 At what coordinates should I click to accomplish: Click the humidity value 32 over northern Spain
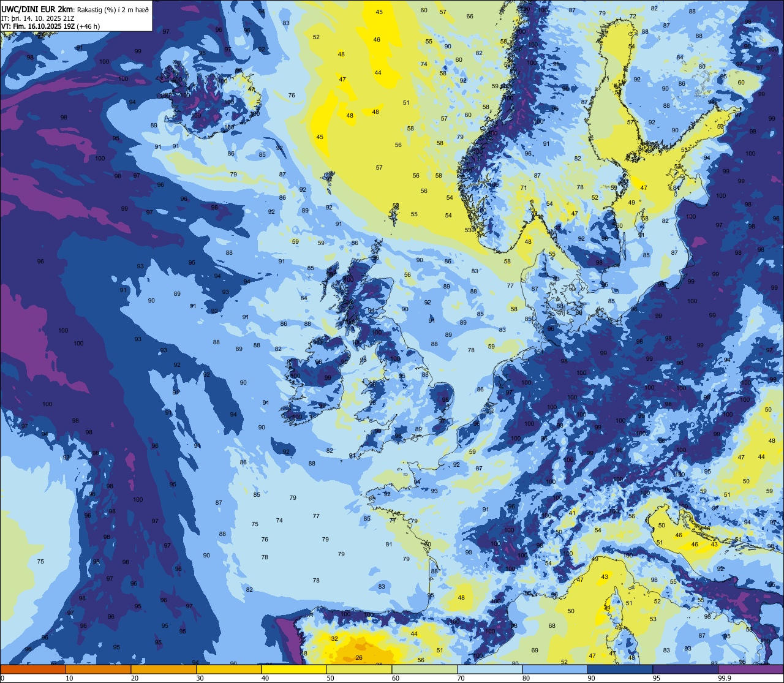click(x=334, y=638)
